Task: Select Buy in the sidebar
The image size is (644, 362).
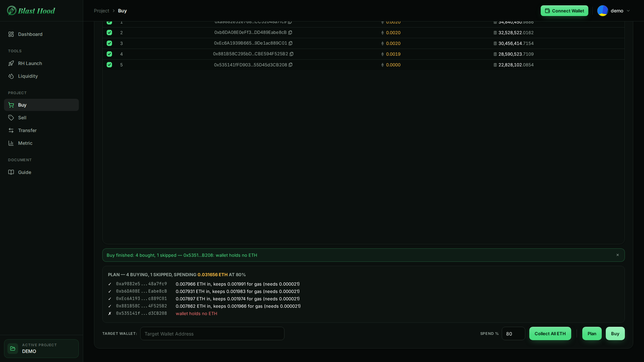Action: [41, 105]
